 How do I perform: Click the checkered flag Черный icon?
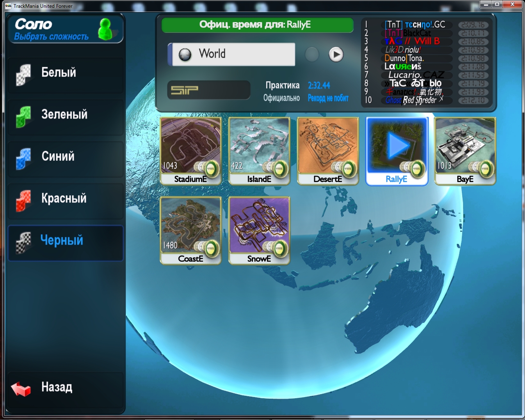[23, 242]
